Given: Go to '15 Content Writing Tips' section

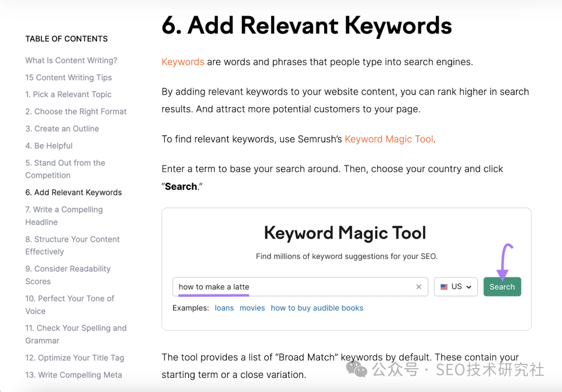Looking at the screenshot, I should tap(69, 78).
